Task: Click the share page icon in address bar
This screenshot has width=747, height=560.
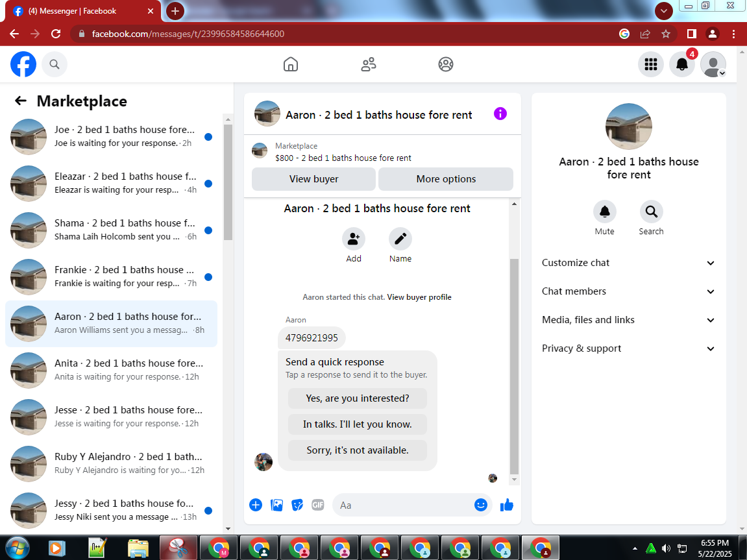Action: point(645,34)
